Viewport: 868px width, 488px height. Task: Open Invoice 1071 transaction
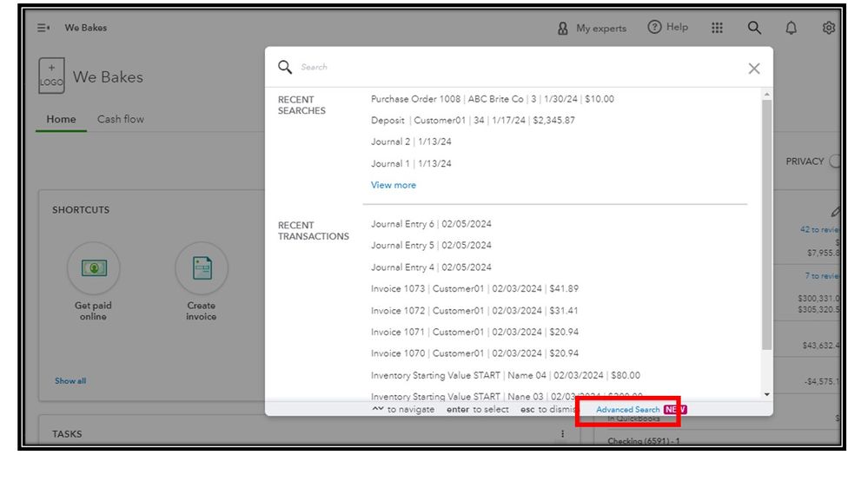tap(474, 332)
